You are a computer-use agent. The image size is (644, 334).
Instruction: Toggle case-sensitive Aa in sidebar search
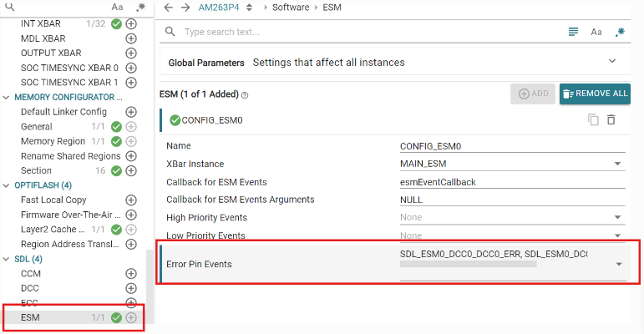(117, 7)
